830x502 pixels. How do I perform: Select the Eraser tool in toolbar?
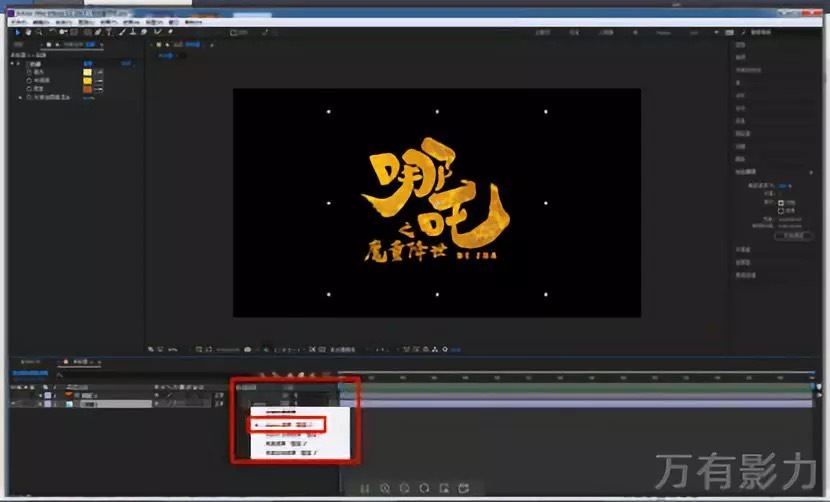pyautogui.click(x=145, y=32)
